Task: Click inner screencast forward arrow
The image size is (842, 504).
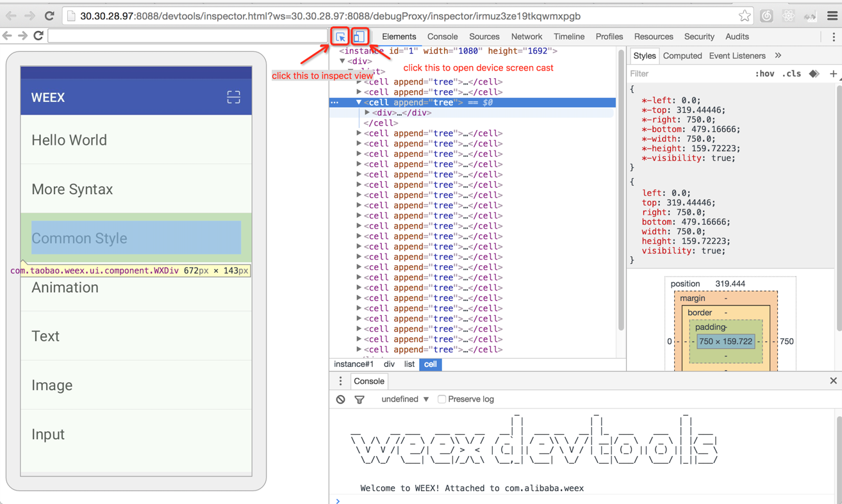Action: pos(22,36)
